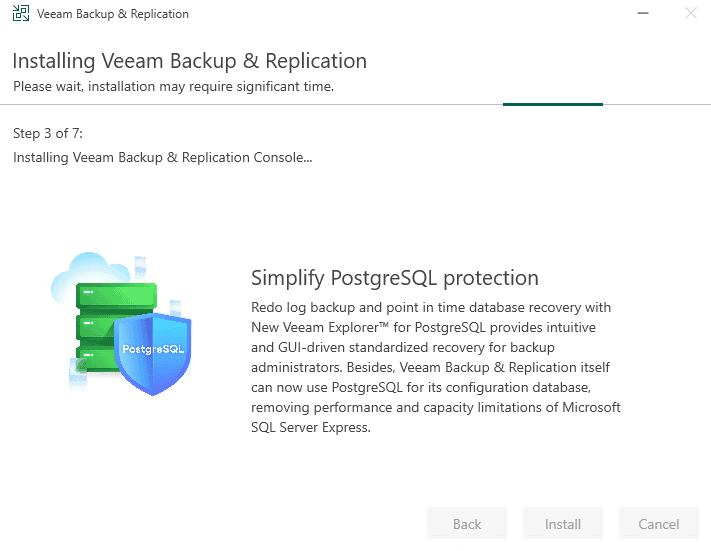
Task: Click the gray progress bar track
Action: (250, 104)
